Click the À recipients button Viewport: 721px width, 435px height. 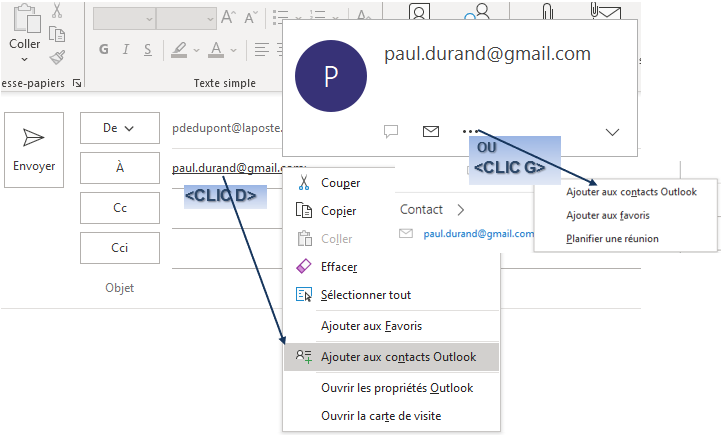[x=120, y=168]
